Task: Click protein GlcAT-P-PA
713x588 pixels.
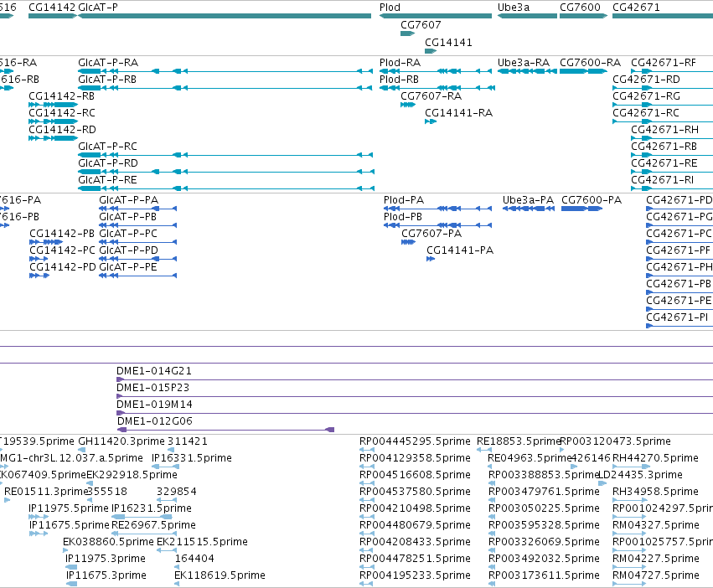Action: pyautogui.click(x=137, y=209)
